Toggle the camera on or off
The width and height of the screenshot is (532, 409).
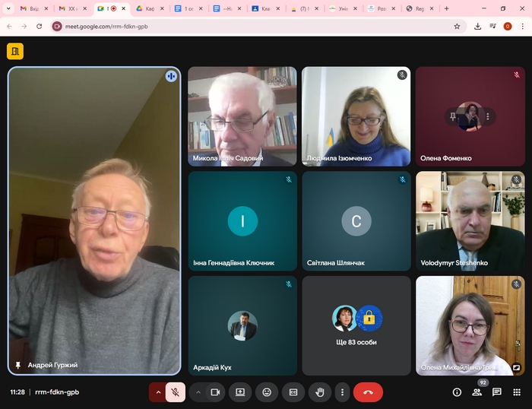click(215, 392)
